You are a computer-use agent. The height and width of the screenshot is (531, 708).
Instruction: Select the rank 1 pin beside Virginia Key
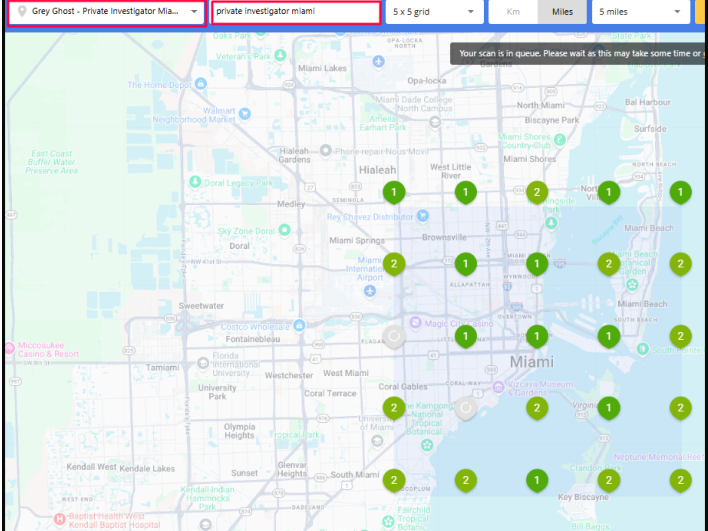tap(609, 408)
